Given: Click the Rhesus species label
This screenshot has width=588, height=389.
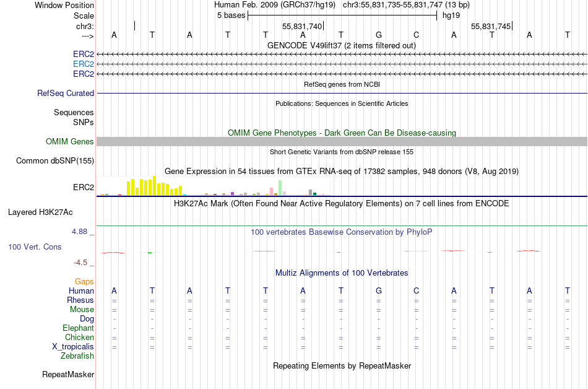Looking at the screenshot, I should click(x=80, y=300).
